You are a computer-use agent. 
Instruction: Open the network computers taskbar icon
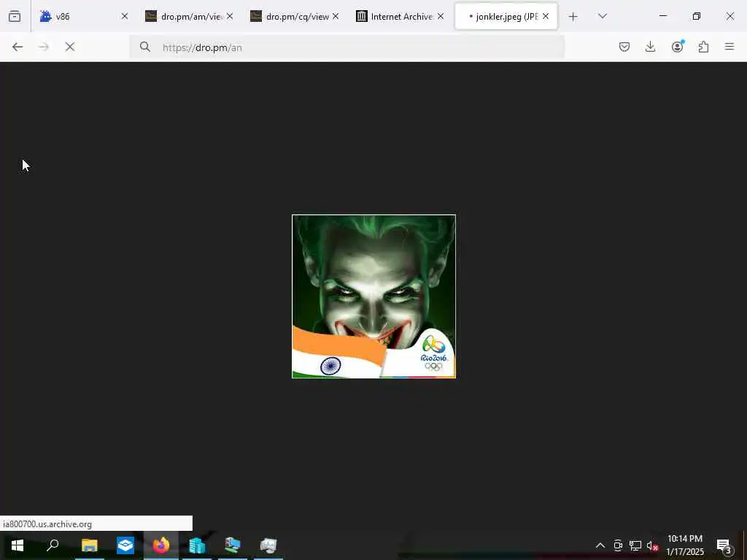233,545
